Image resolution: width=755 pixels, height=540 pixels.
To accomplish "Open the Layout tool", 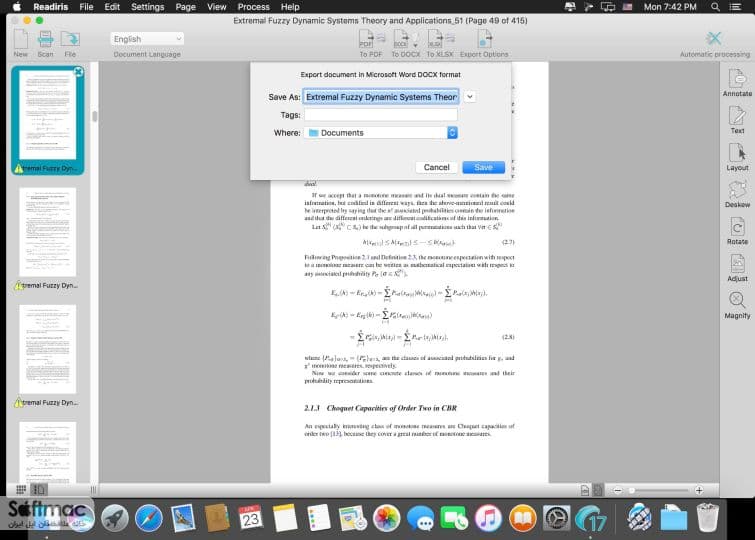I will [x=737, y=157].
